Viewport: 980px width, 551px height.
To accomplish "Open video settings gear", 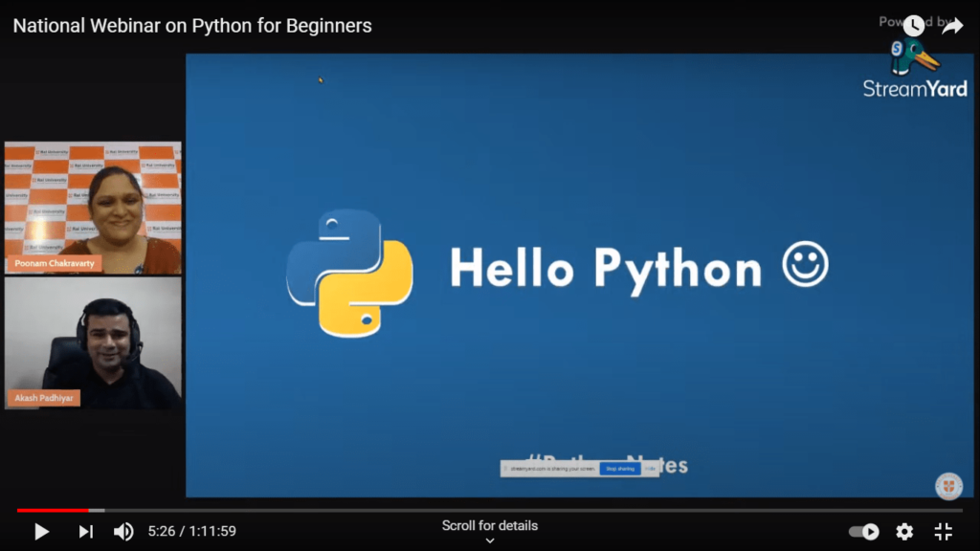I will [904, 532].
